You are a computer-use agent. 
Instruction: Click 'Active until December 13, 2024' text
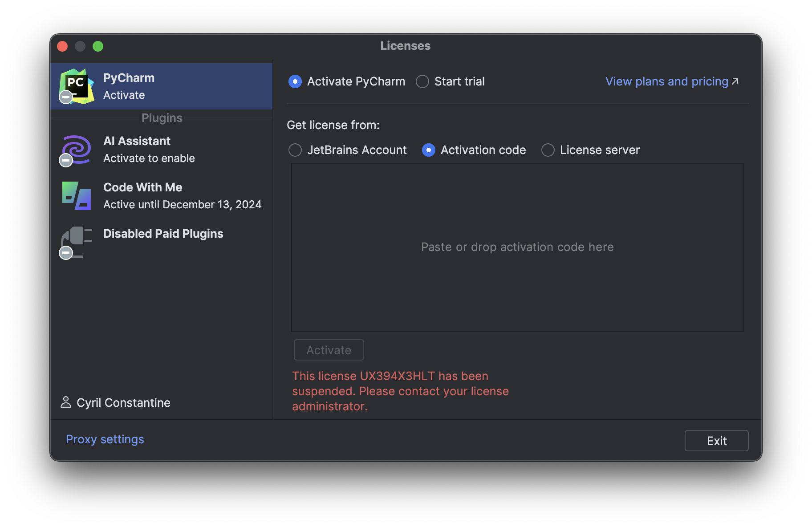(x=183, y=205)
